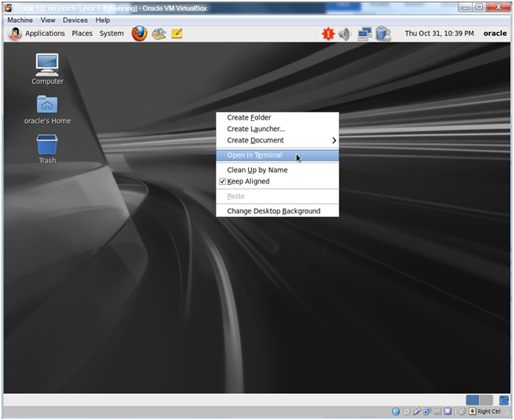This screenshot has height=420, width=514.
Task: Toggle the Keep Aligned checkbox
Action: click(x=223, y=182)
